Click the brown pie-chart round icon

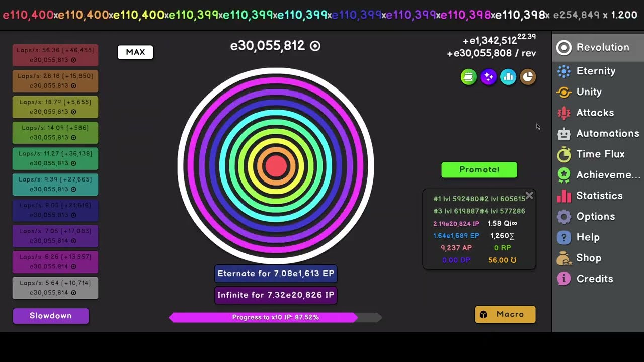(x=528, y=77)
